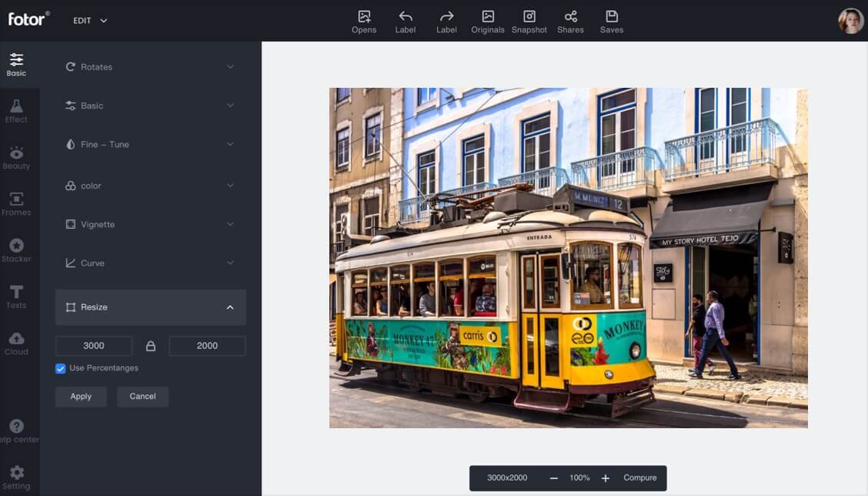Expand the Basic adjustments chevron
868x496 pixels.
pos(230,106)
